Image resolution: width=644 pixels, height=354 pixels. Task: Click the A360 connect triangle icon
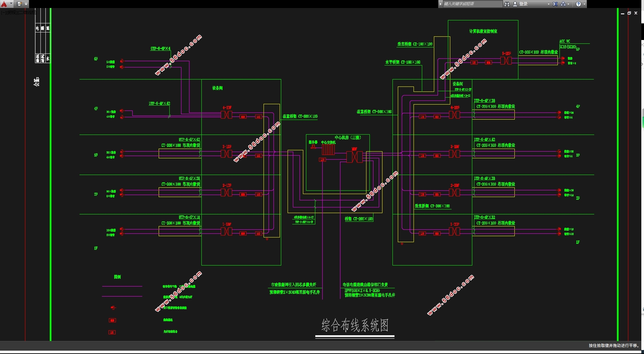[563, 4]
